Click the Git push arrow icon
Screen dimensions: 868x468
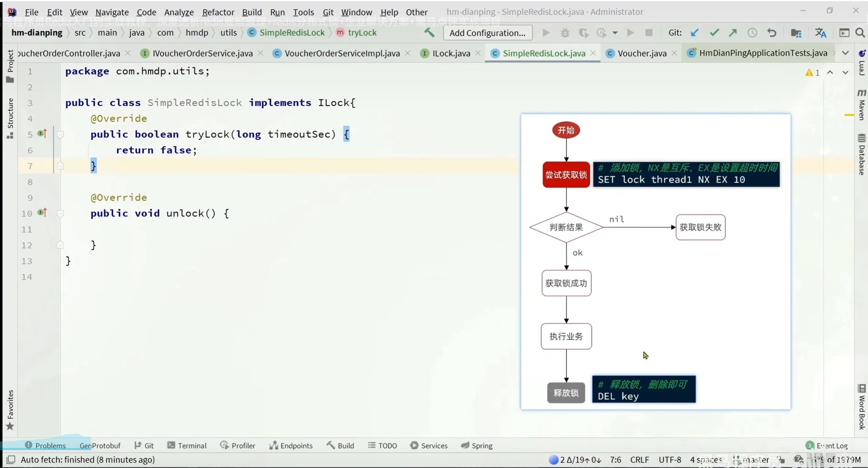[x=733, y=33]
